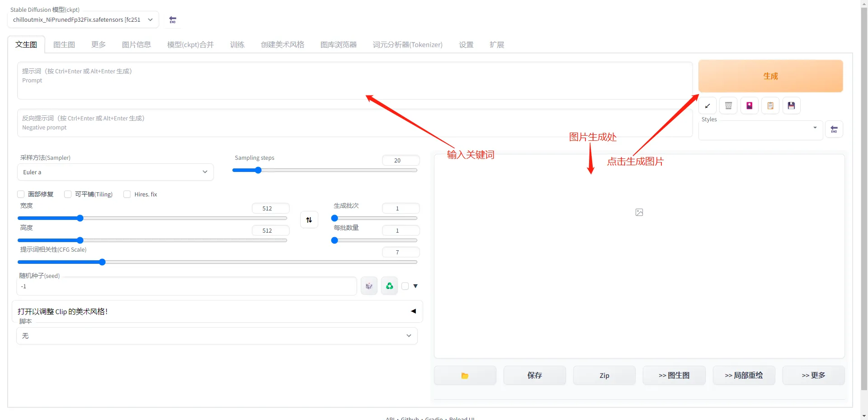Click the 生成批次 number field

click(x=401, y=208)
